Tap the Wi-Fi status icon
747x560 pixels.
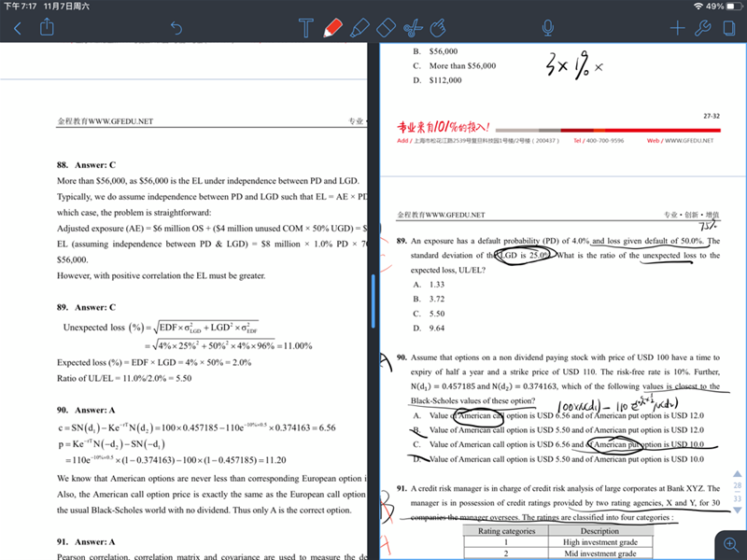click(x=698, y=7)
